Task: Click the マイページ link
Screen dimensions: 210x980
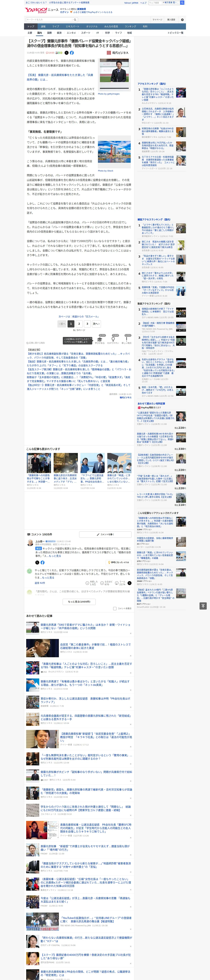Action: 157,20
